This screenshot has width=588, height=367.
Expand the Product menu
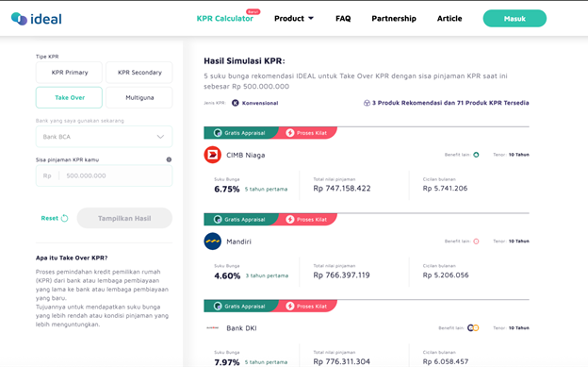(x=294, y=19)
